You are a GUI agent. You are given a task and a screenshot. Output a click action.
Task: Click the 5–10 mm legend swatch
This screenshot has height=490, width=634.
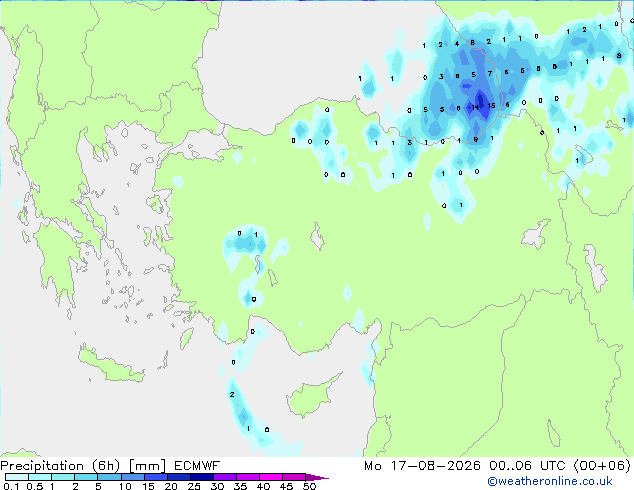(109, 477)
